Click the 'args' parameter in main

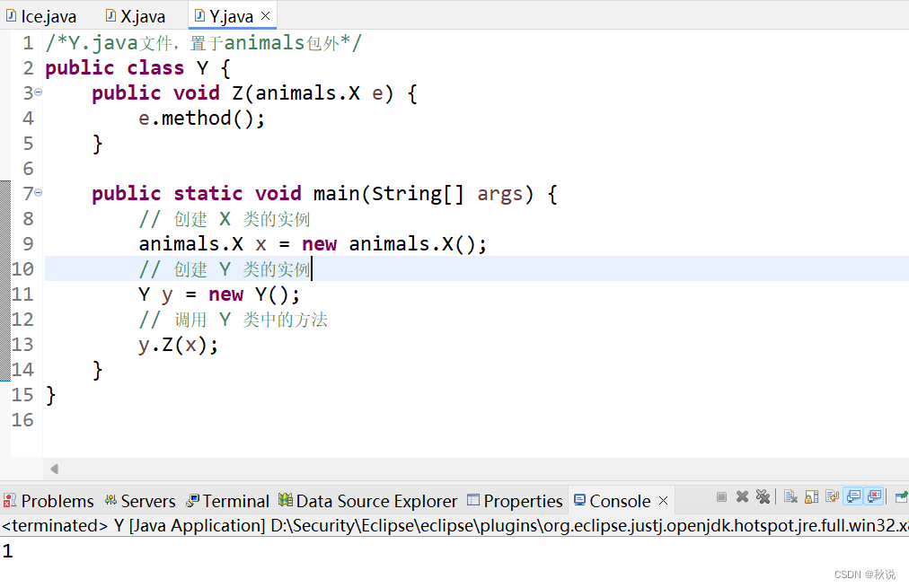pos(499,194)
